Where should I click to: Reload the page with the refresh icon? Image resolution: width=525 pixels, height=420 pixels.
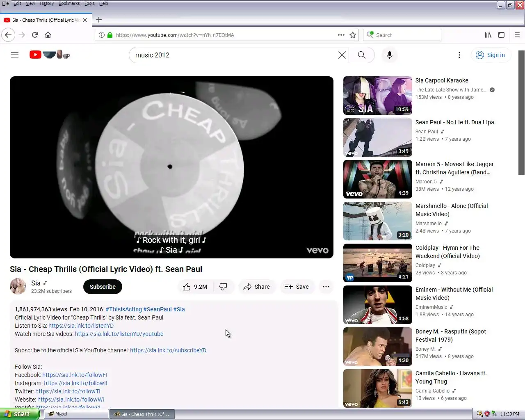click(35, 35)
